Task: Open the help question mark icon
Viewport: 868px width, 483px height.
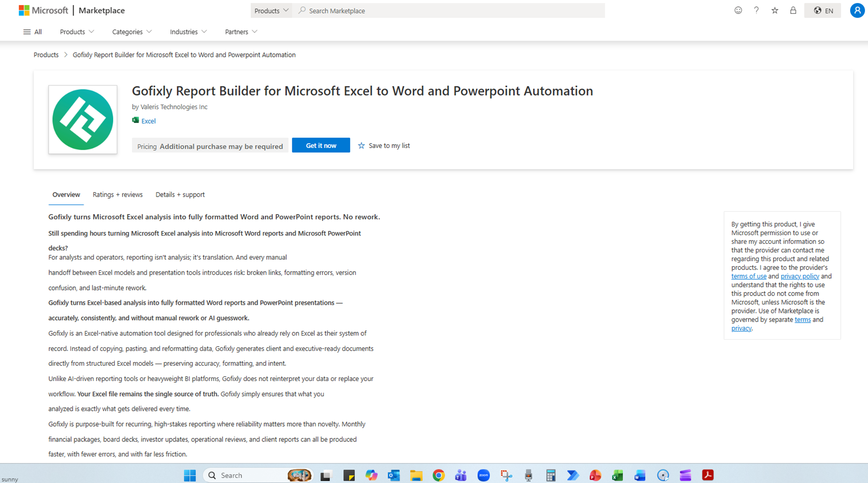Action: (756, 10)
